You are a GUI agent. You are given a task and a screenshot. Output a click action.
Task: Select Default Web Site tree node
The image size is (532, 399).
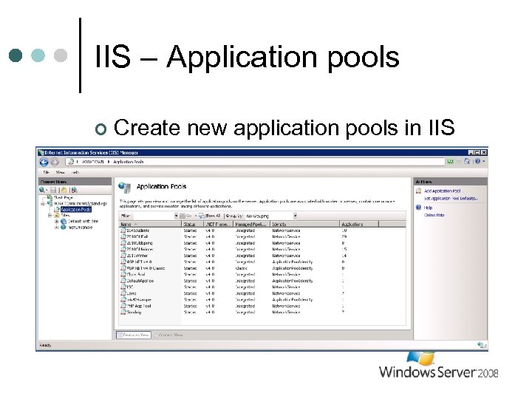click(83, 221)
